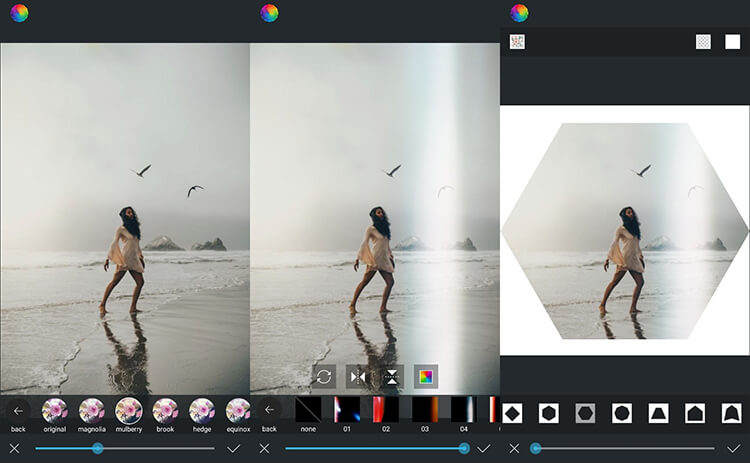The image size is (750, 463).
Task: Select the trapezoid frame shape
Action: click(658, 413)
